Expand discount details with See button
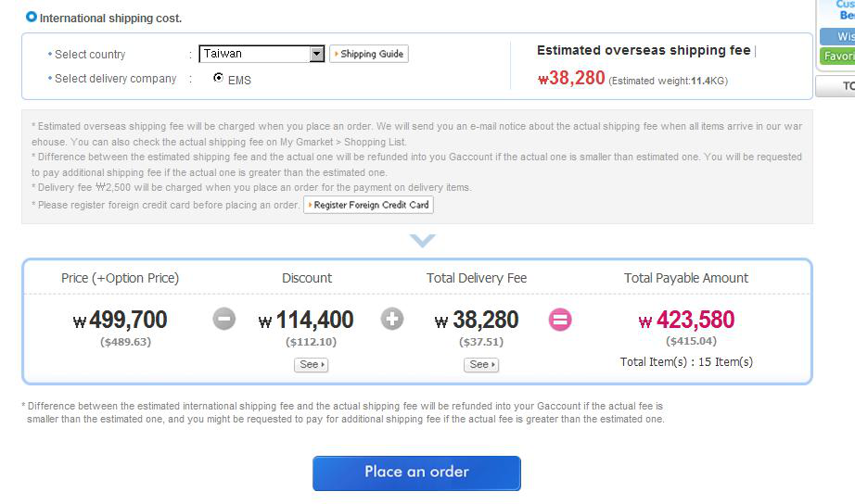The height and width of the screenshot is (504, 855). coord(311,365)
